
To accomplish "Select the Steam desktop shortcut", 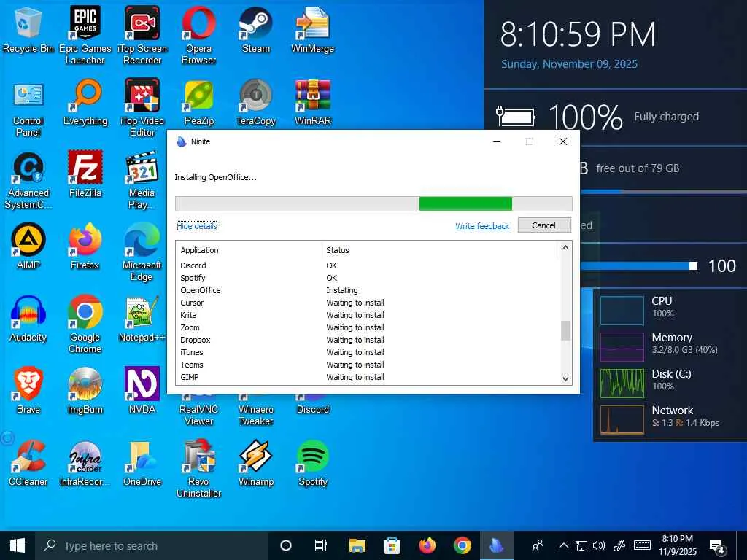I will [x=256, y=29].
